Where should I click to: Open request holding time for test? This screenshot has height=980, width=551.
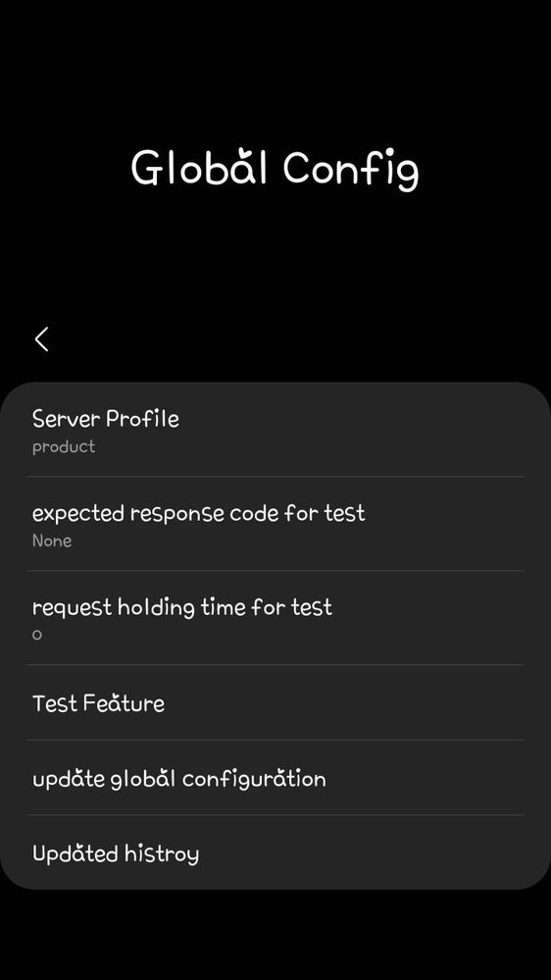click(275, 617)
